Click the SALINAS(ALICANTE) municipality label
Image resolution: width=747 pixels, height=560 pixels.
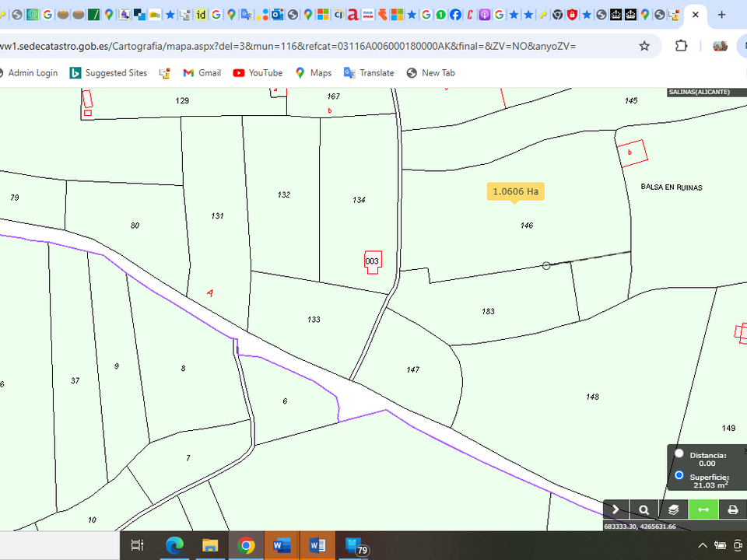[x=699, y=92]
